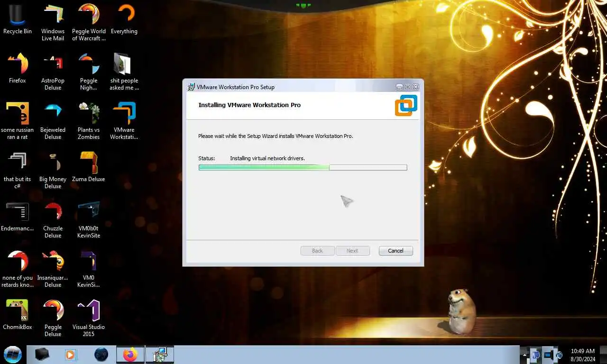Click the VMware logo in setup header

406,105
